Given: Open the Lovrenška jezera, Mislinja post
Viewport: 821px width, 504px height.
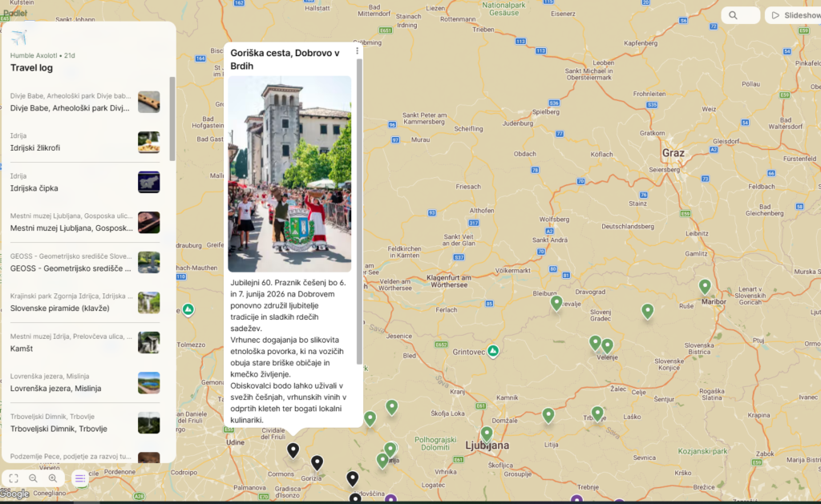Looking at the screenshot, I should coord(85,382).
